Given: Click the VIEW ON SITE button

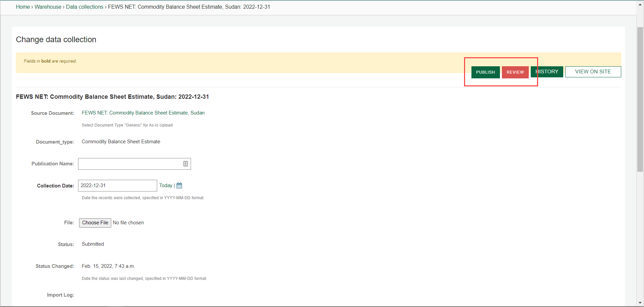Looking at the screenshot, I should pyautogui.click(x=593, y=72).
